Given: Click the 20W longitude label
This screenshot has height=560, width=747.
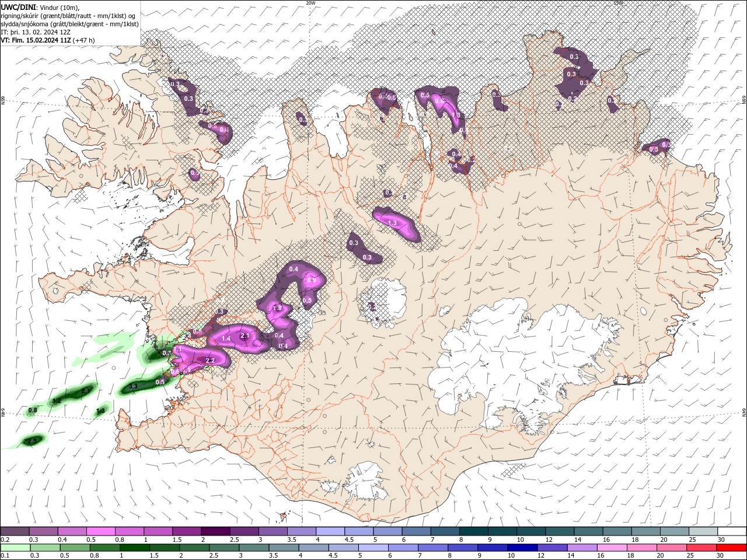Looking at the screenshot, I should point(310,3).
